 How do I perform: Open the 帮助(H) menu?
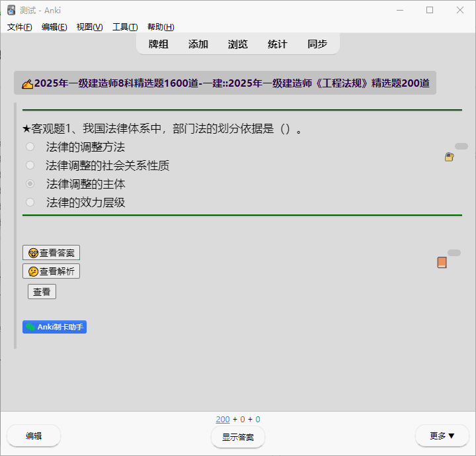161,27
